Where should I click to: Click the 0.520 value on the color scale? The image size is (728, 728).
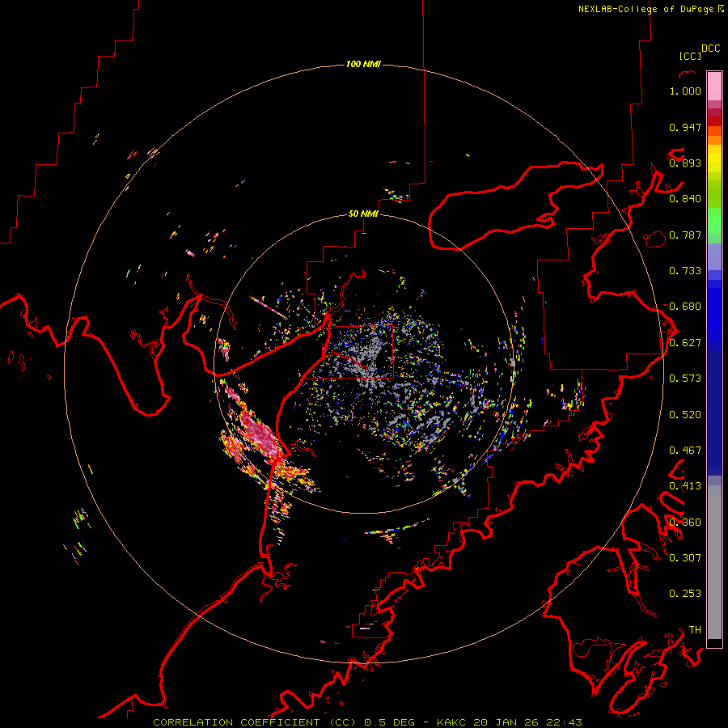tap(685, 415)
